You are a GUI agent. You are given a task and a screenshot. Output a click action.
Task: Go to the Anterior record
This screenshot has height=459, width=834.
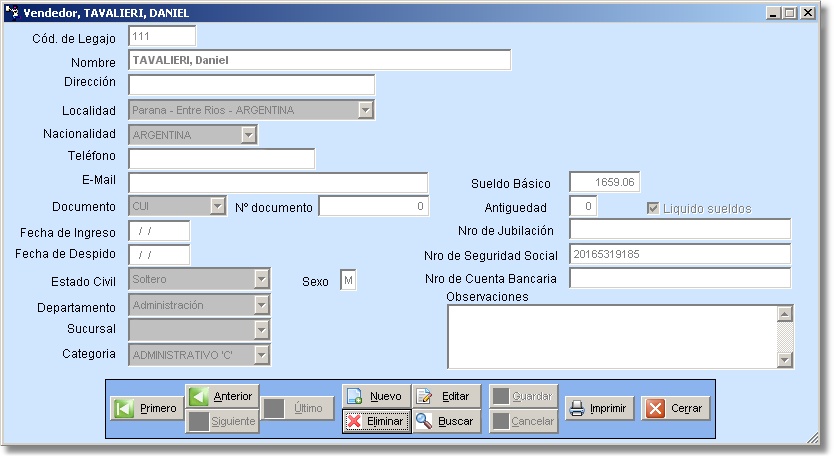tap(222, 396)
